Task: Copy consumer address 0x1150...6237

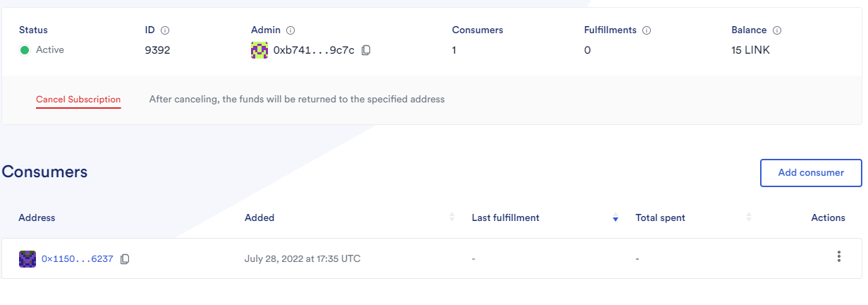Action: (125, 259)
